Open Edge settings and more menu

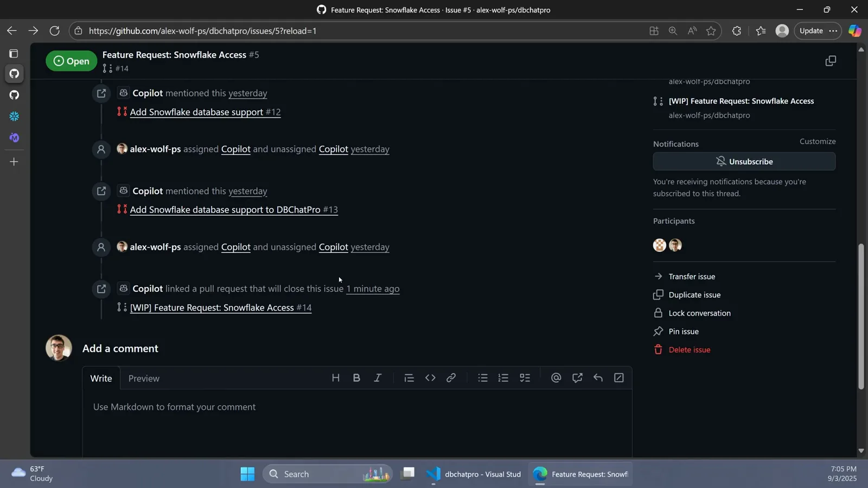(x=833, y=31)
